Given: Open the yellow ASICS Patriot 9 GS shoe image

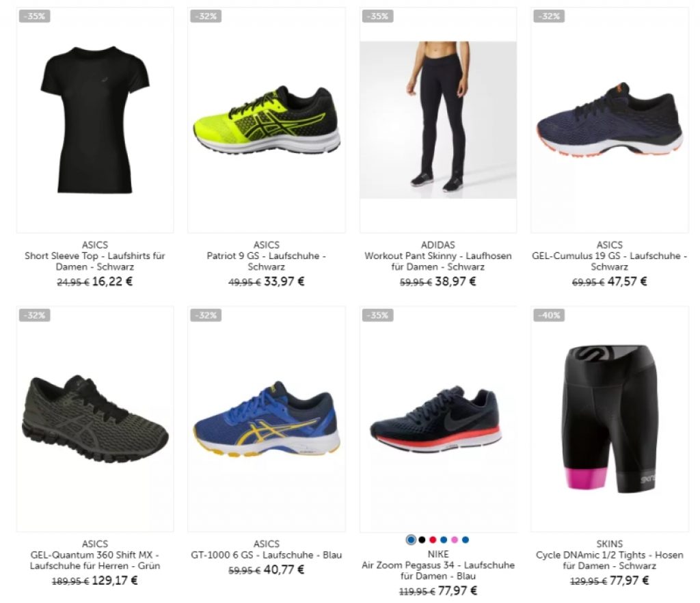Looking at the screenshot, I should (267, 120).
